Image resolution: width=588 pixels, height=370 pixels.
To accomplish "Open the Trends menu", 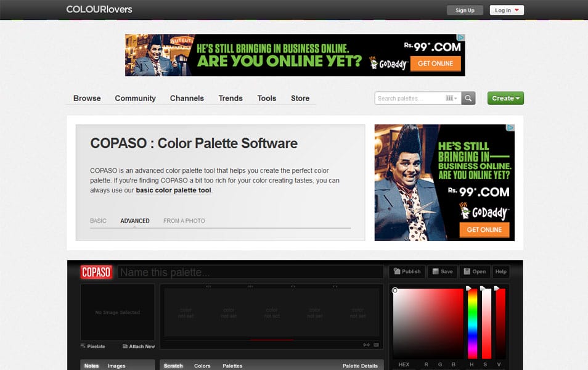I will (x=231, y=98).
